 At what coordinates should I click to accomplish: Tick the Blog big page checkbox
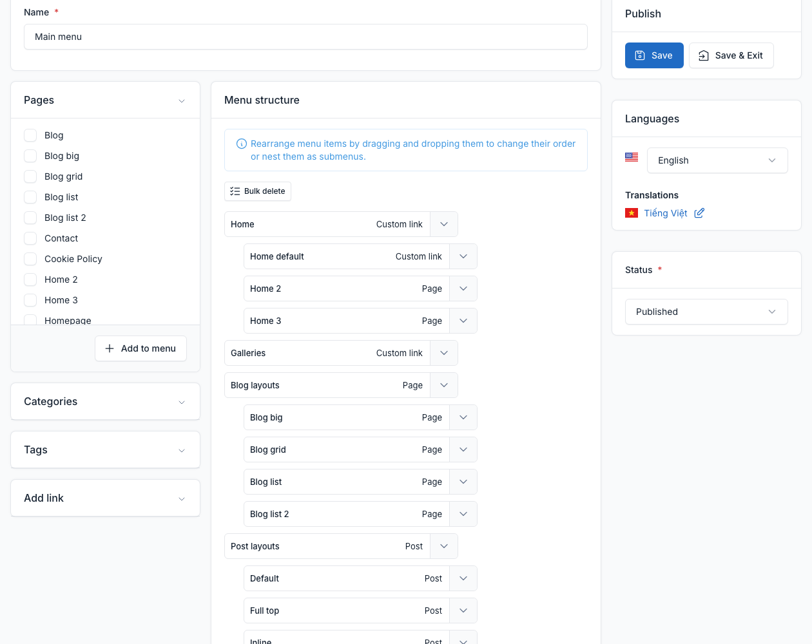coord(30,156)
